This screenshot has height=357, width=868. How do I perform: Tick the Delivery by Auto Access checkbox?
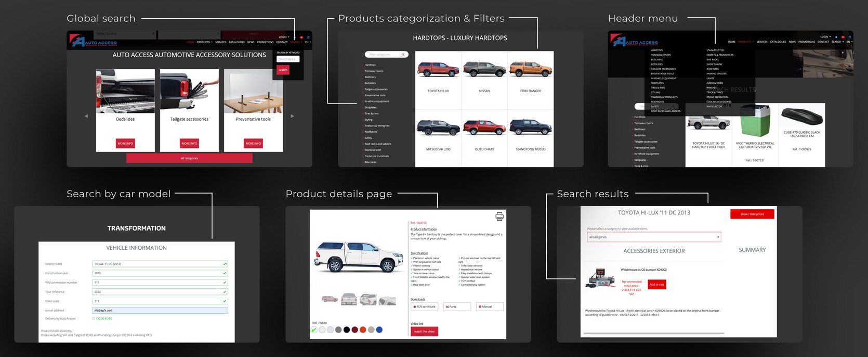click(x=94, y=318)
